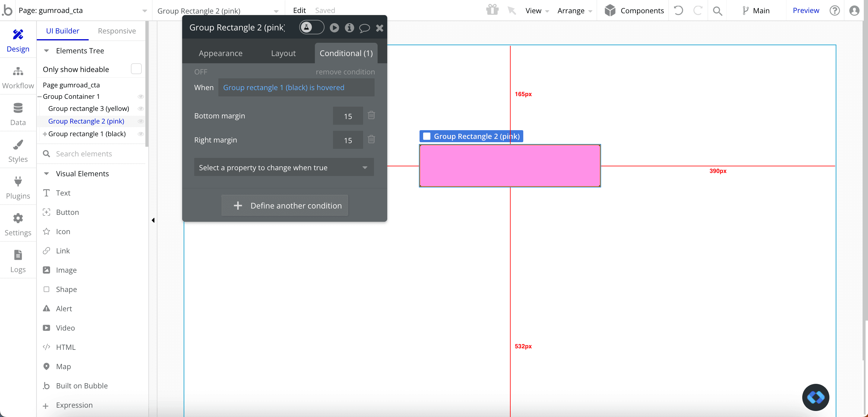Image resolution: width=868 pixels, height=417 pixels.
Task: Delete the Bottom margin property
Action: [x=371, y=115]
